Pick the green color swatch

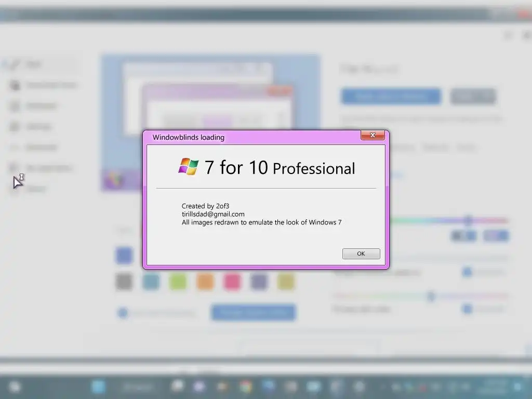[x=178, y=282]
